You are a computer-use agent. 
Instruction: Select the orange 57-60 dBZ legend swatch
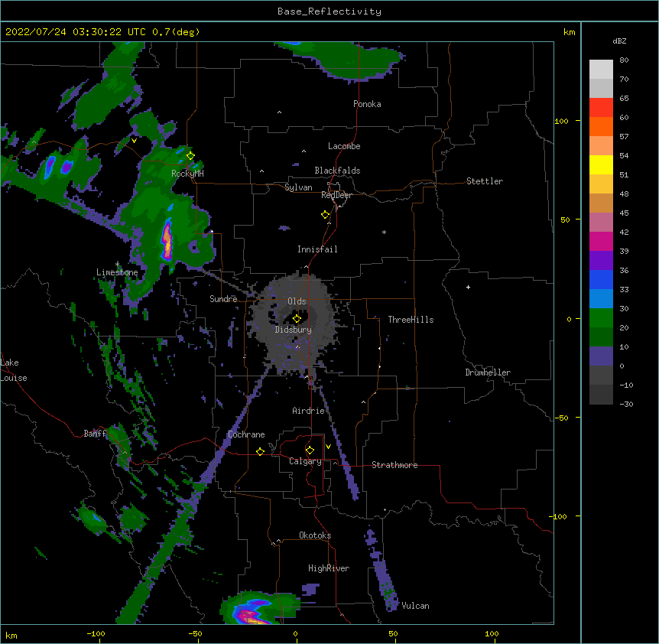click(x=601, y=126)
